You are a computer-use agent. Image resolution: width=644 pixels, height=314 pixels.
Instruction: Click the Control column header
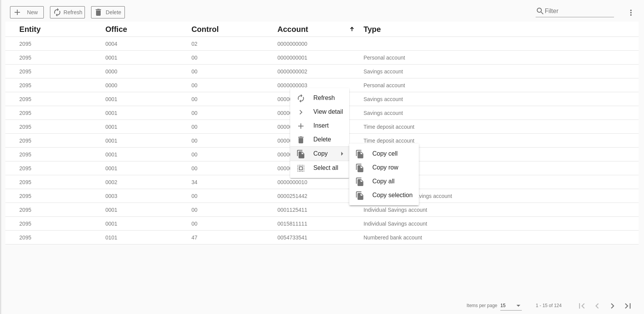pos(205,29)
